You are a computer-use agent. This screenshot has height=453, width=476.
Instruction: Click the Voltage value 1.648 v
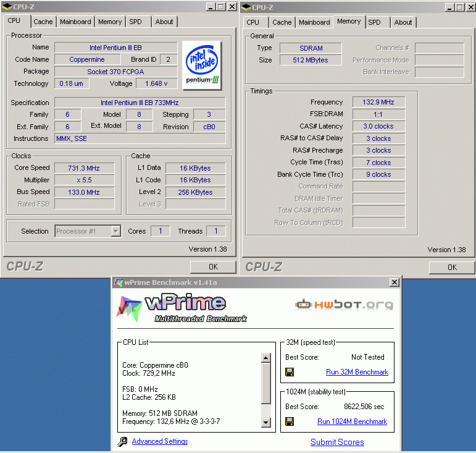coord(156,83)
